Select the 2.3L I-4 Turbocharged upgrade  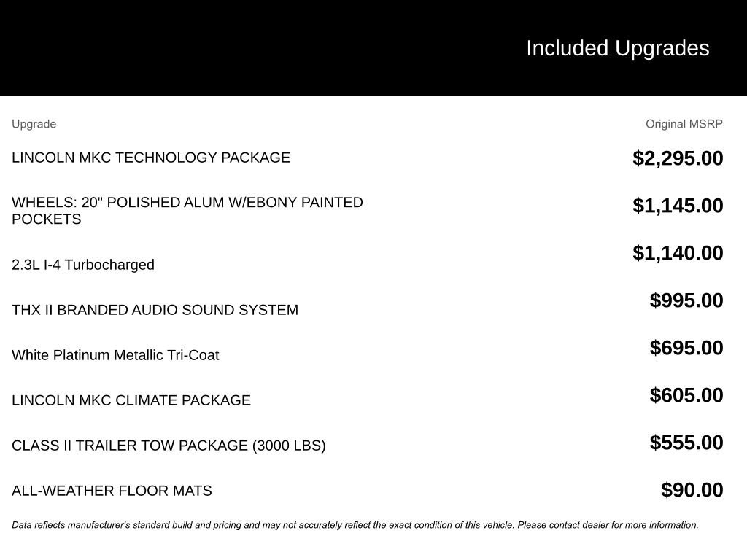[x=83, y=265]
